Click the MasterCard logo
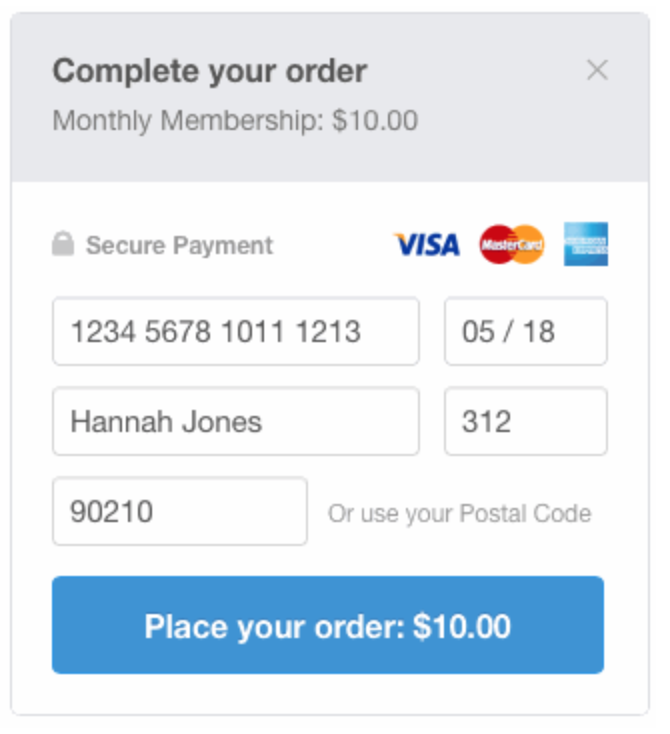This screenshot has width=670, height=734. (512, 245)
